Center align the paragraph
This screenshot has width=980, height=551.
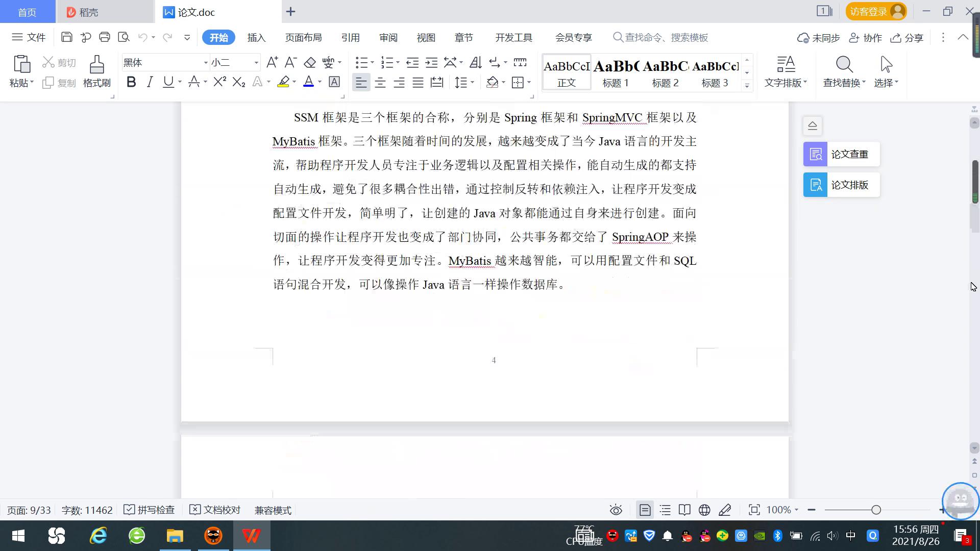(380, 83)
